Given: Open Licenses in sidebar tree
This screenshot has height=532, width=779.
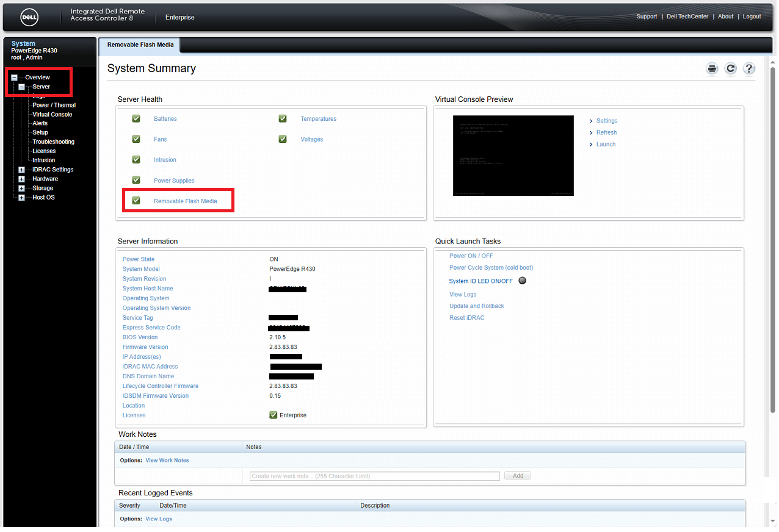Looking at the screenshot, I should click(x=44, y=151).
